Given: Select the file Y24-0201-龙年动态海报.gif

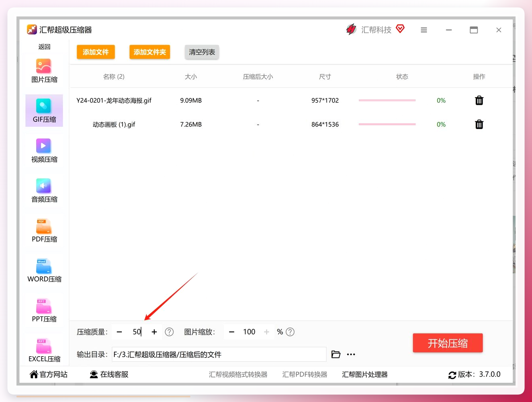Looking at the screenshot, I should point(114,100).
